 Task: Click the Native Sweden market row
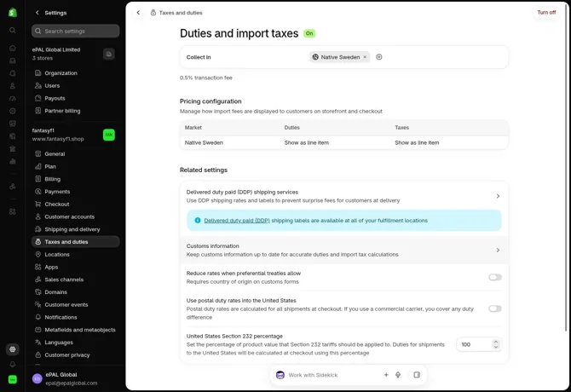[x=343, y=142]
